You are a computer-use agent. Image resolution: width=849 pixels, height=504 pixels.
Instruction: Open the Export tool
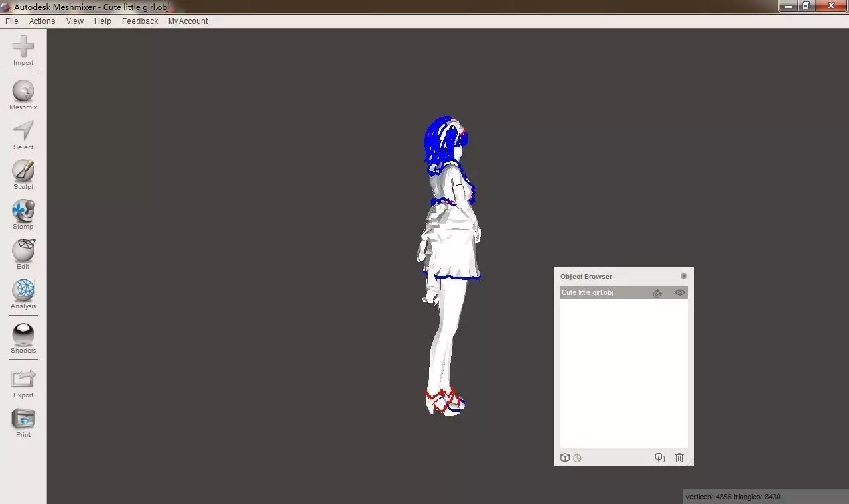(x=23, y=383)
